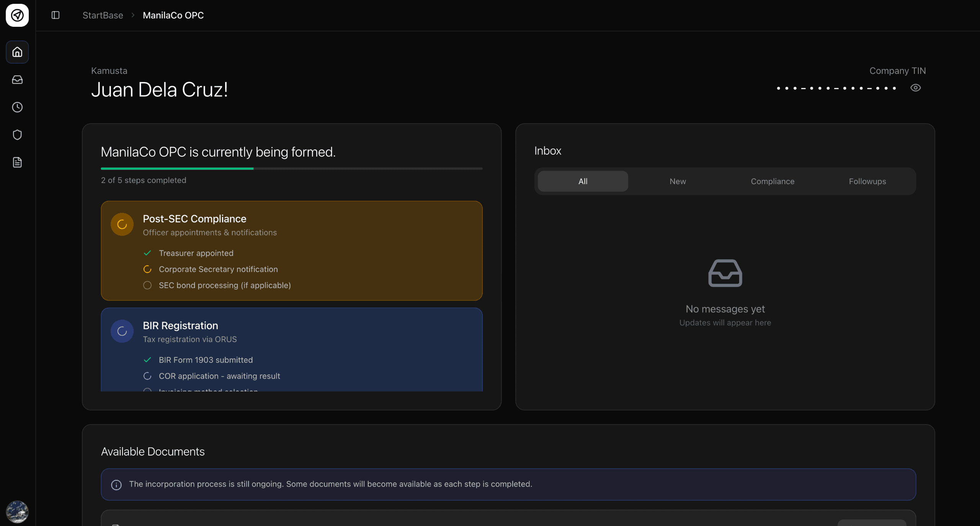Click the incorporation progress bar

point(291,169)
